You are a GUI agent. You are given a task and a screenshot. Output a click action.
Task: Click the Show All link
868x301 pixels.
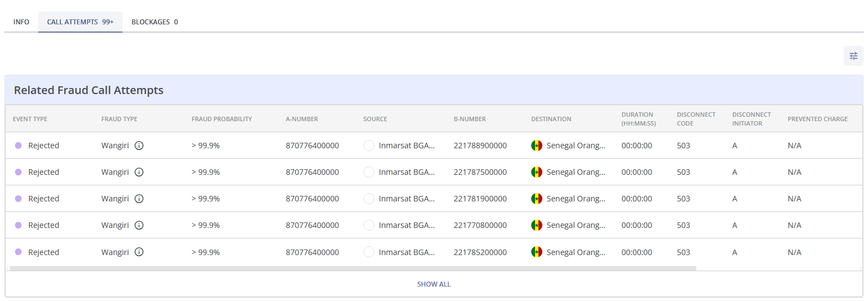tap(434, 284)
